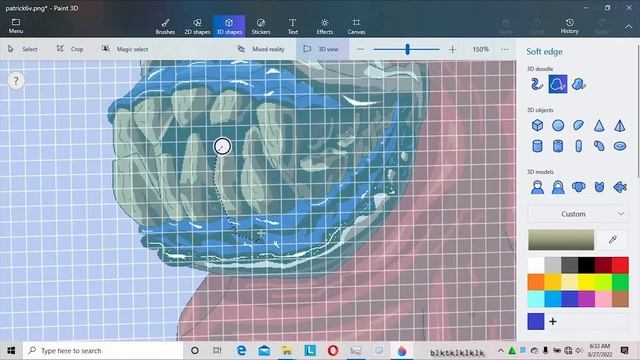Viewport: 640px width, 360px height.
Task: Choose the red color swatch
Action: click(620, 265)
